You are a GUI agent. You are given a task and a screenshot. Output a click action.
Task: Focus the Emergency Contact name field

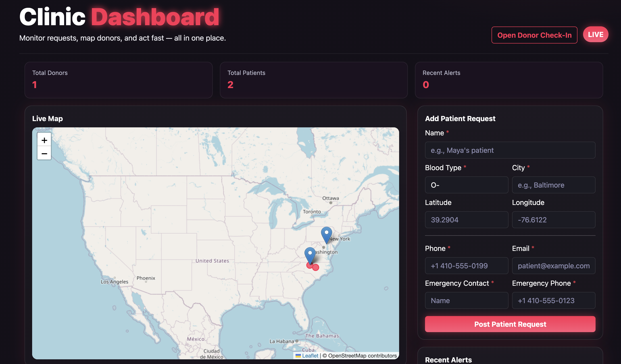click(x=466, y=300)
